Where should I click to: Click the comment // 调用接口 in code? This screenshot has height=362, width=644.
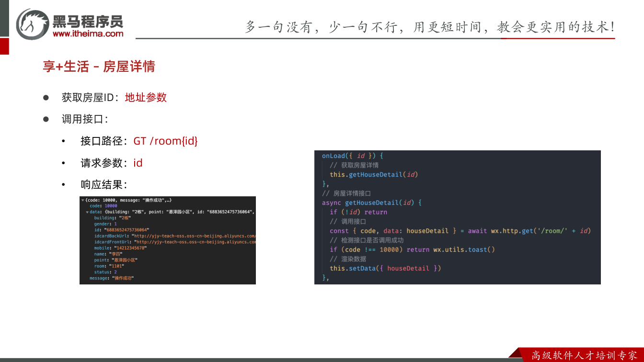point(348,222)
